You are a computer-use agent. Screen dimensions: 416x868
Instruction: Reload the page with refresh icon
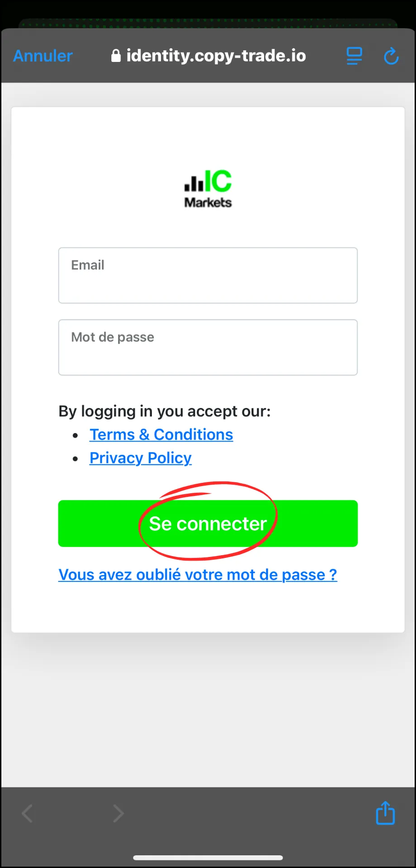pos(391,57)
